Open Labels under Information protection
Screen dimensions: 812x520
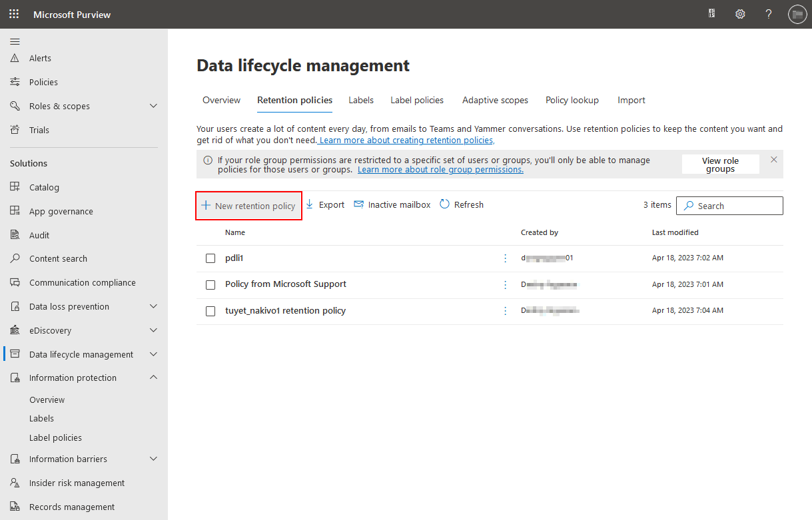(x=41, y=418)
